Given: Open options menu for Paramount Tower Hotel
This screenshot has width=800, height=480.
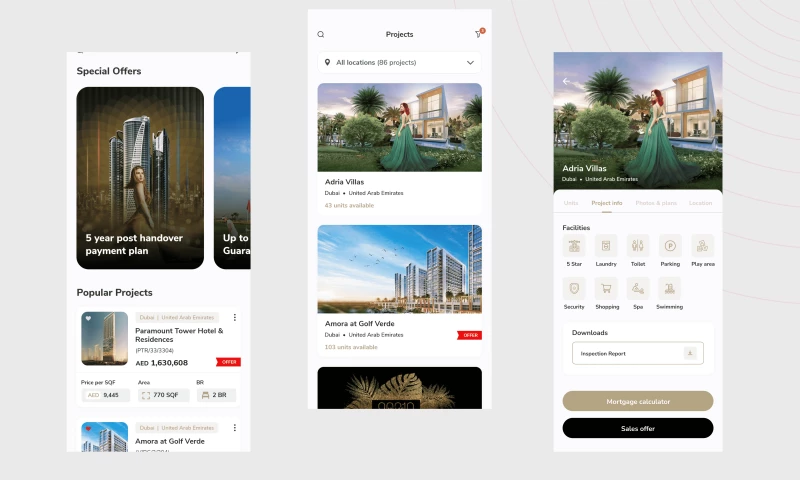Looking at the screenshot, I should point(235,318).
